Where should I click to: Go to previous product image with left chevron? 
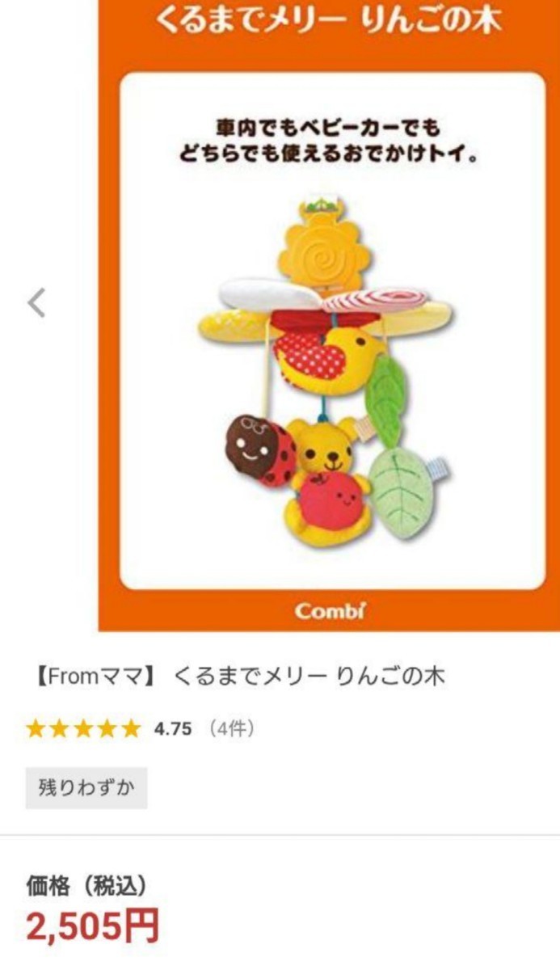pyautogui.click(x=36, y=303)
